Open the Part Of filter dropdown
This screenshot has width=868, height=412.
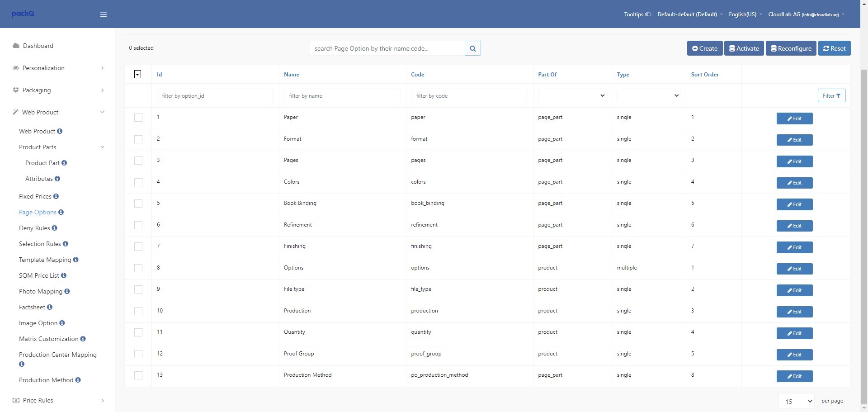[x=572, y=95]
